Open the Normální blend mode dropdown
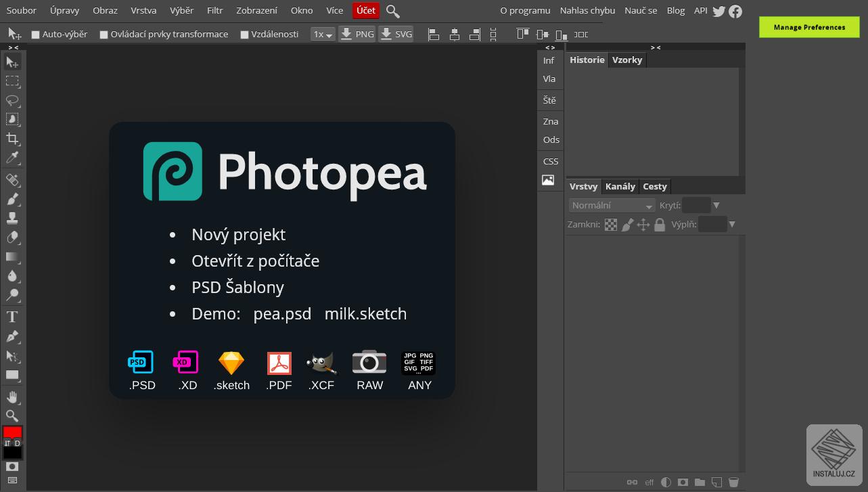The image size is (868, 492). (612, 206)
